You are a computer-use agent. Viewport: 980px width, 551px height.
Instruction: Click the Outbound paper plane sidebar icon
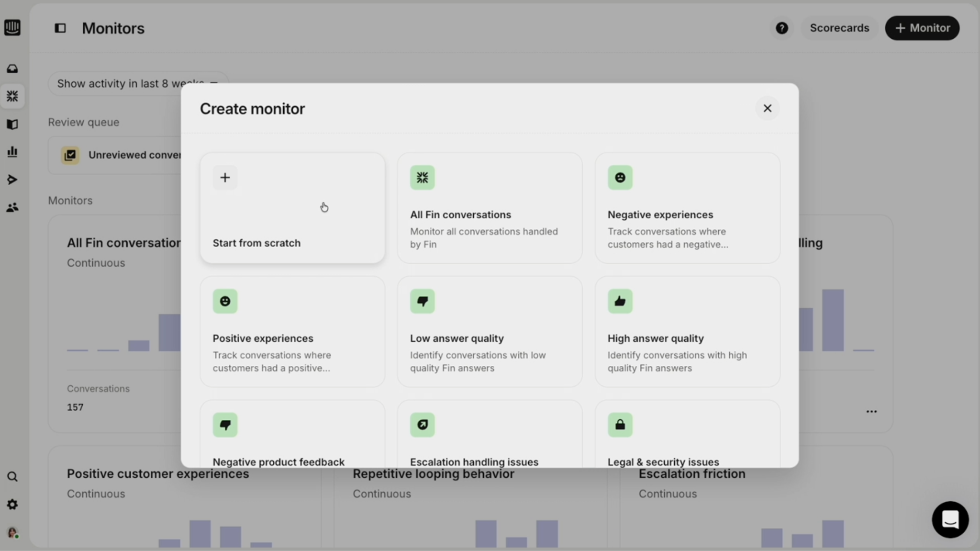pyautogui.click(x=12, y=180)
